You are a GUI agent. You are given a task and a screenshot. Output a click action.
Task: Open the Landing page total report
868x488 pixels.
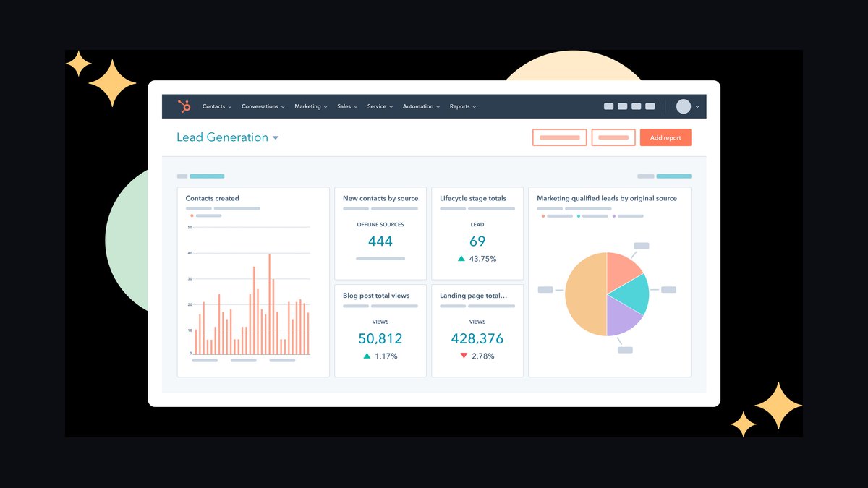473,296
